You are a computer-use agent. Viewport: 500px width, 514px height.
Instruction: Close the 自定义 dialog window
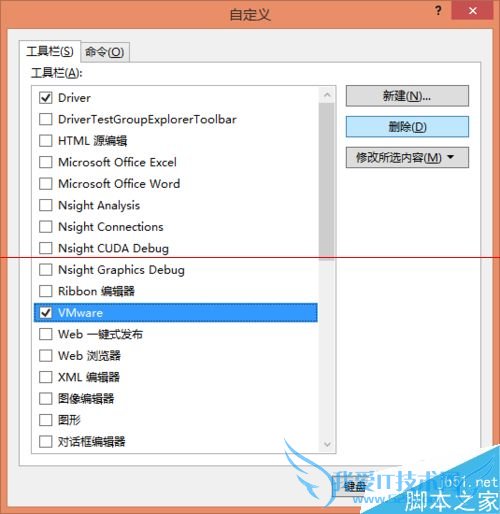(472, 11)
